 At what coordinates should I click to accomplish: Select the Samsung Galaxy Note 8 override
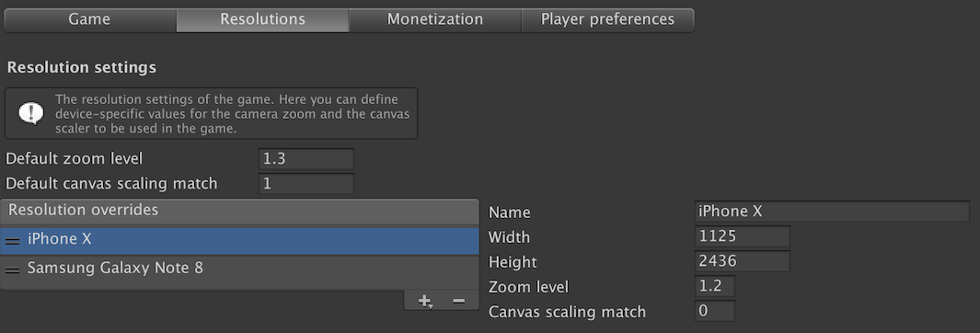tap(239, 270)
